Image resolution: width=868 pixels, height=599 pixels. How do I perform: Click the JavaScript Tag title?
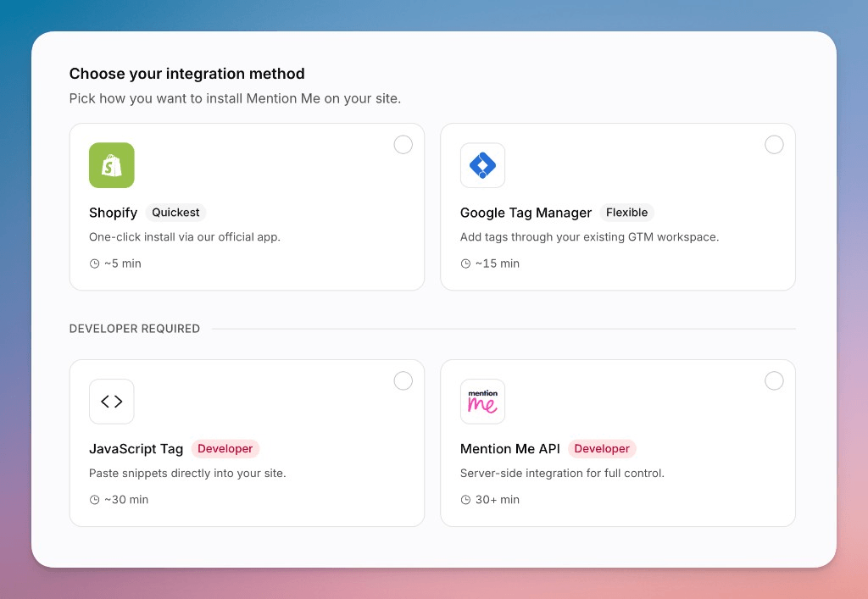click(136, 449)
